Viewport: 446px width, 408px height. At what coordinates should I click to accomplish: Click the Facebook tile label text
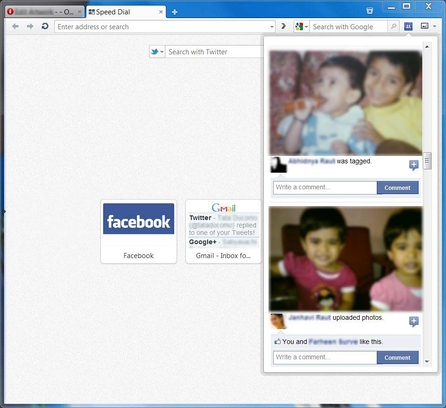tap(138, 256)
